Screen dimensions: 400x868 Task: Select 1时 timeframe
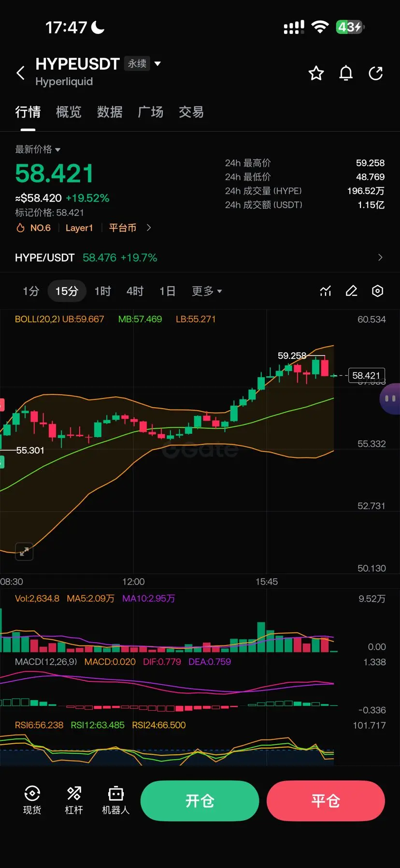tap(102, 291)
